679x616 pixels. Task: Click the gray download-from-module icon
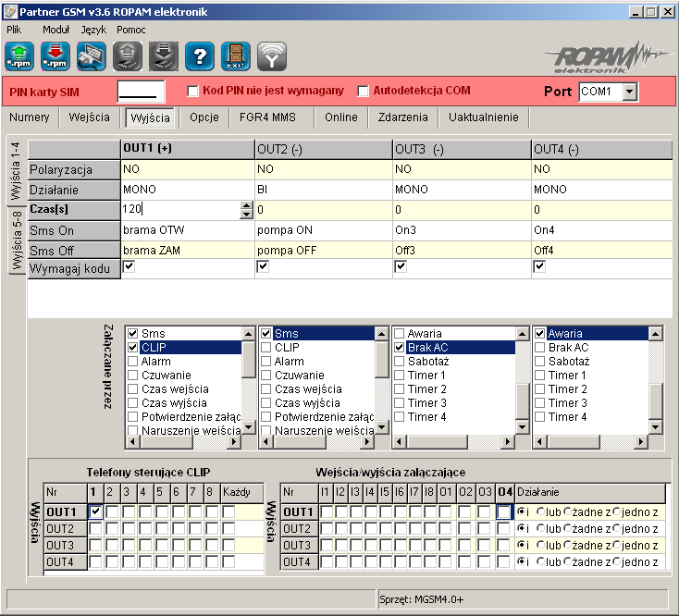[163, 56]
